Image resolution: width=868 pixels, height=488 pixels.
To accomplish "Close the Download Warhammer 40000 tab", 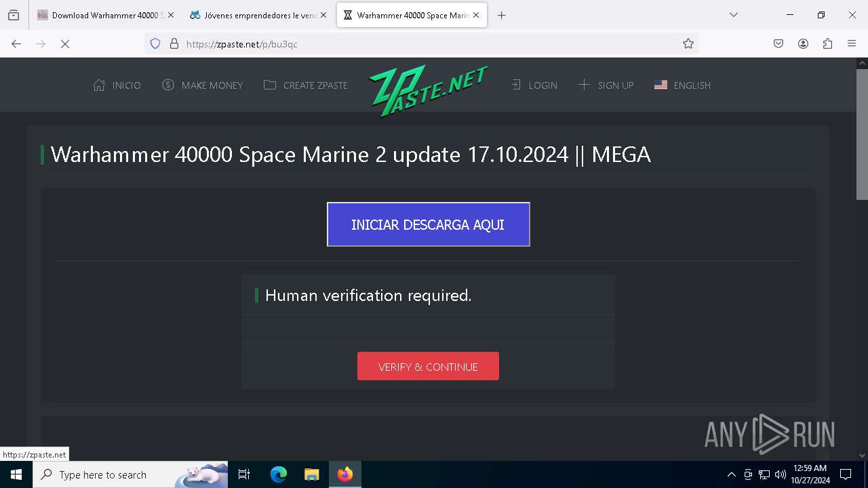I will point(170,15).
